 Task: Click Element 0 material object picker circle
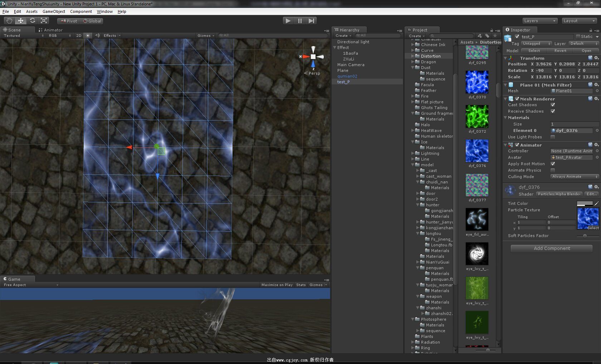click(x=597, y=131)
